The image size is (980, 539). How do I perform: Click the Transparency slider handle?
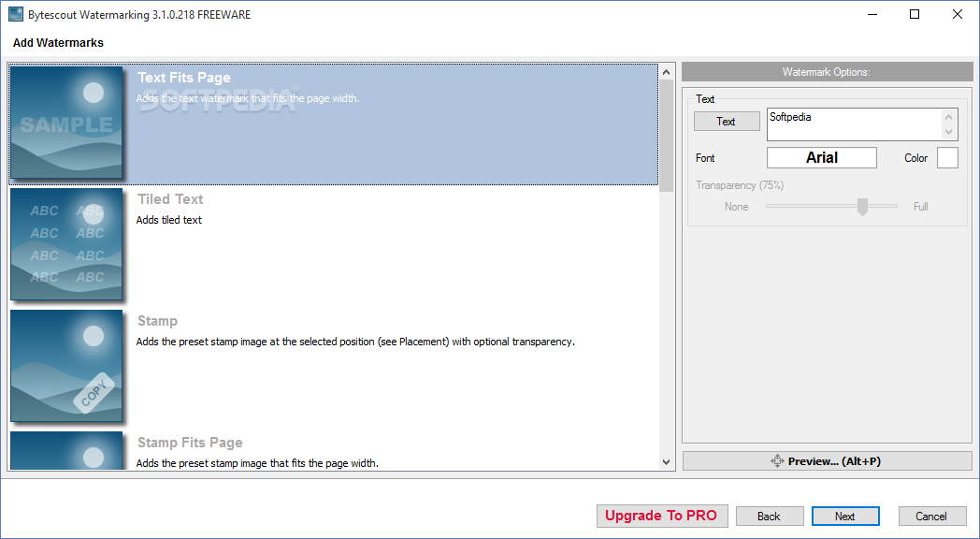(x=862, y=207)
